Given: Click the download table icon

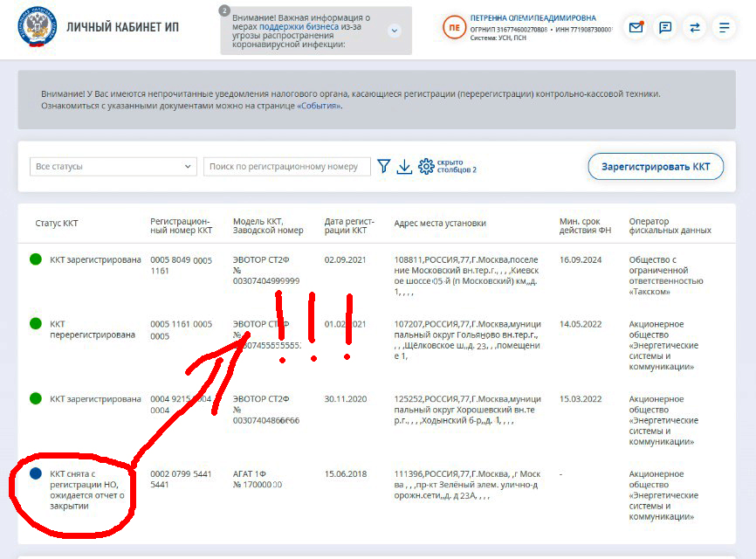Looking at the screenshot, I should pos(404,167).
